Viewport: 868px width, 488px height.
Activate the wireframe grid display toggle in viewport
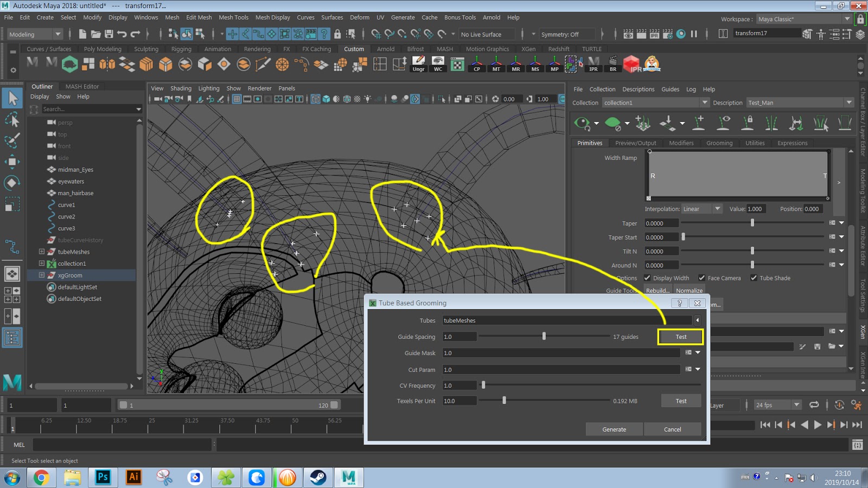236,99
